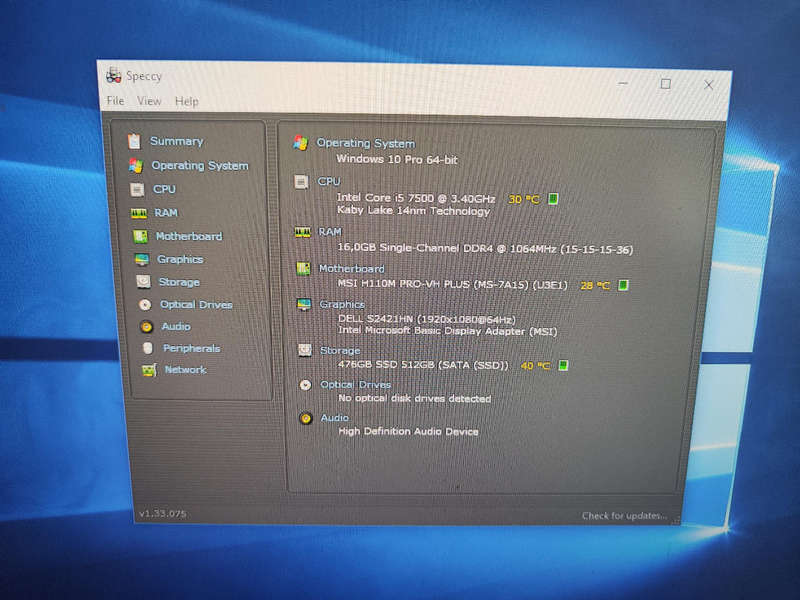This screenshot has width=800, height=600.
Task: Click the Motherboard heading link in summary
Action: (x=352, y=269)
